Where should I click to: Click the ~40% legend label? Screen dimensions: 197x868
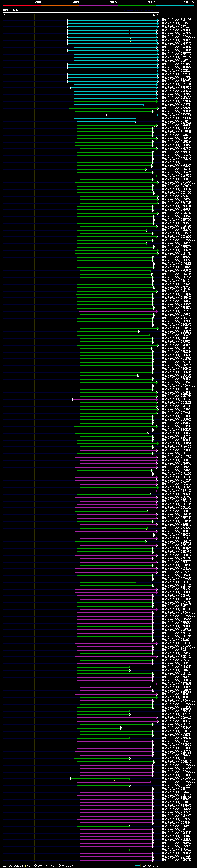coord(75,2)
